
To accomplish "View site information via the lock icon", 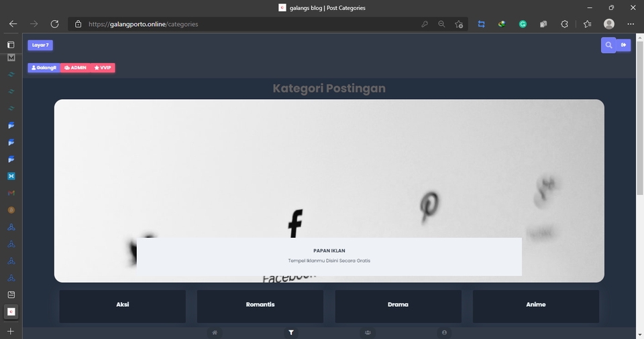I will (x=78, y=24).
